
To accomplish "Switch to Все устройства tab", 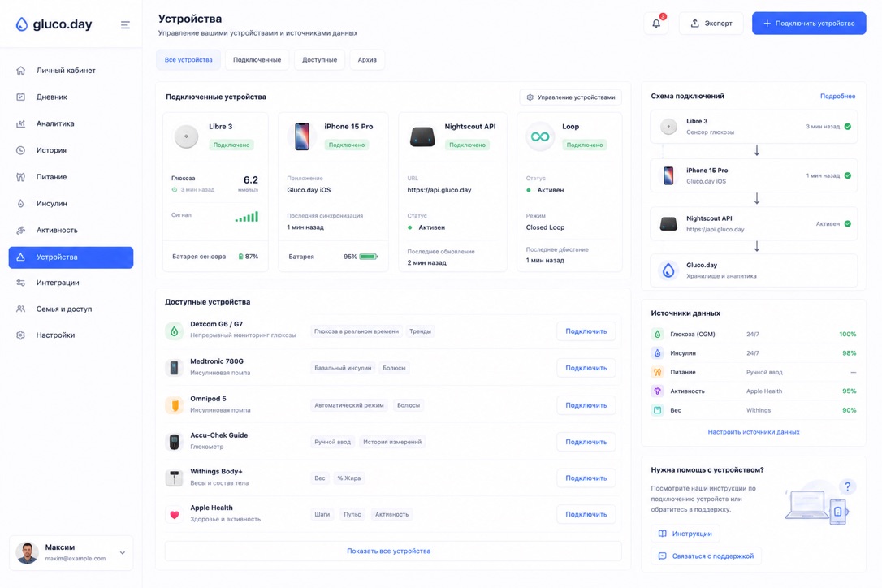I will [x=188, y=59].
